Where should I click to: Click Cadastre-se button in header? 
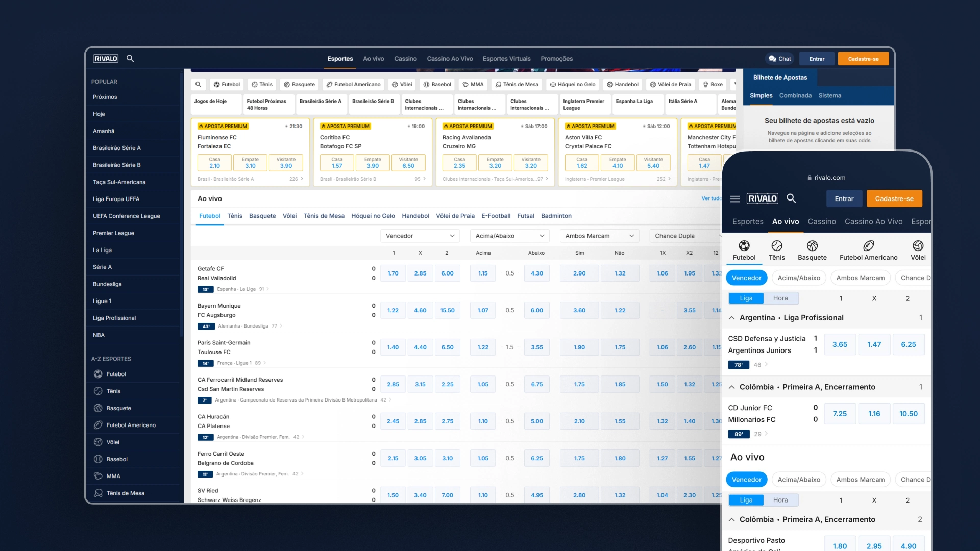click(864, 59)
